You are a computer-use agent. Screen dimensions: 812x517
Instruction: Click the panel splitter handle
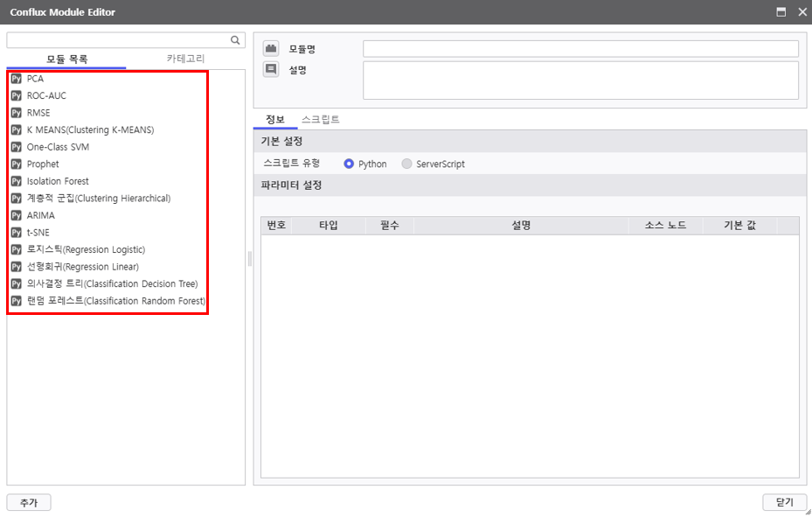coord(249,260)
